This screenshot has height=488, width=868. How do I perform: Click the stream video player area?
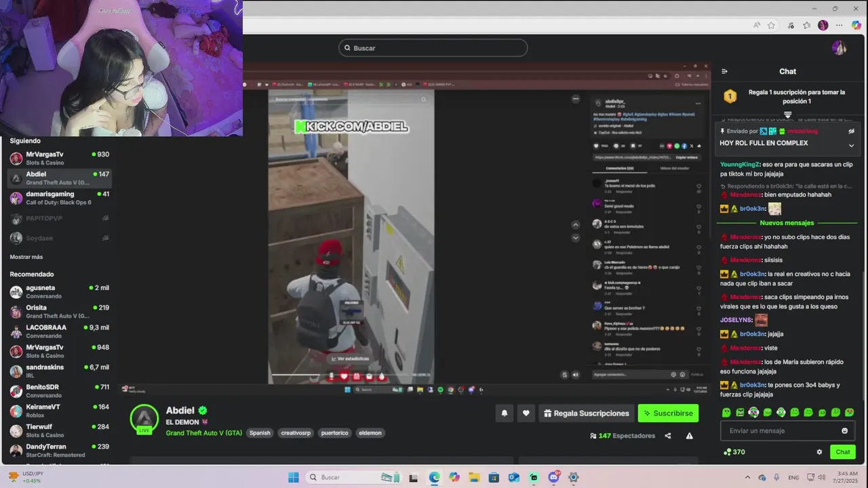tap(415, 229)
